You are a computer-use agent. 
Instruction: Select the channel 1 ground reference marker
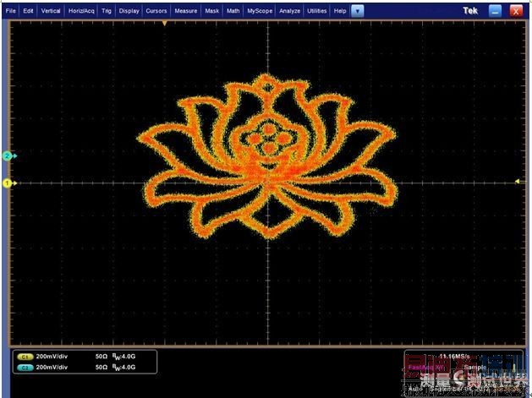[8, 183]
